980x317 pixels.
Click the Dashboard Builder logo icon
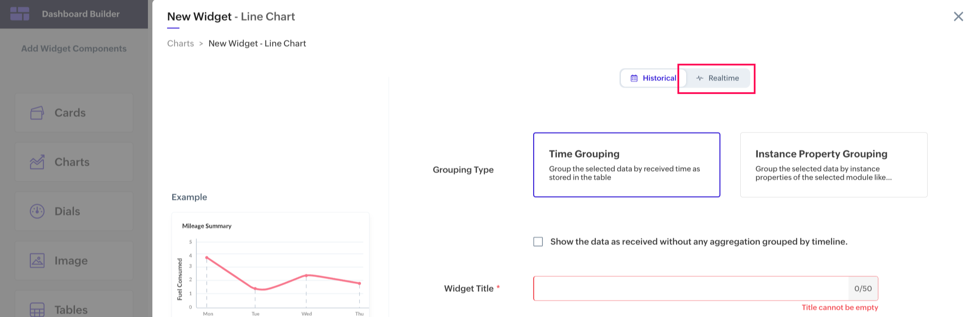(x=20, y=14)
